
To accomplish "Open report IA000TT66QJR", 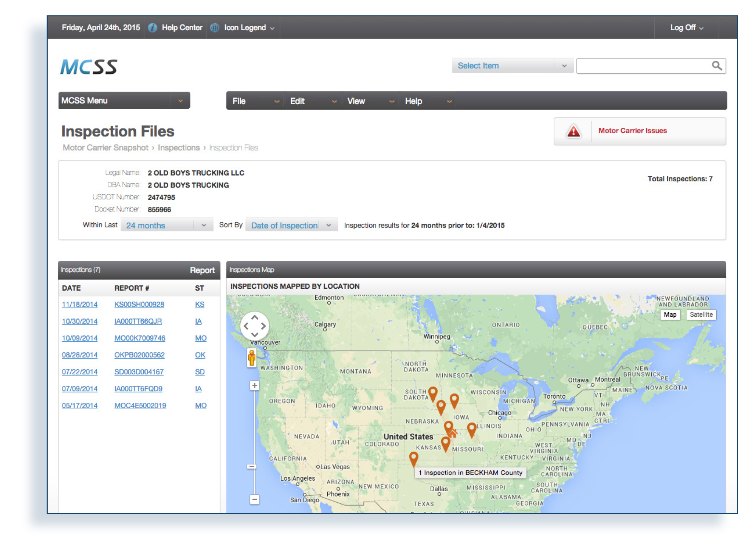I will click(138, 322).
